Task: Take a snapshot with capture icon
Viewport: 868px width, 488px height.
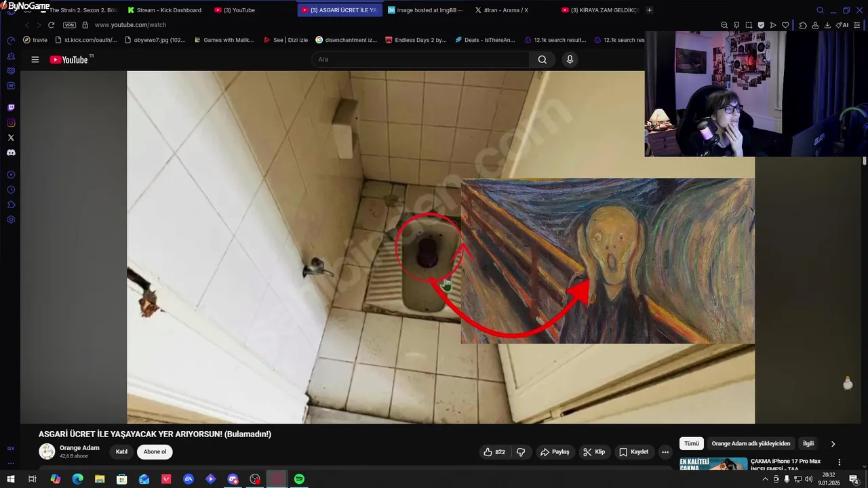Action: (x=749, y=25)
